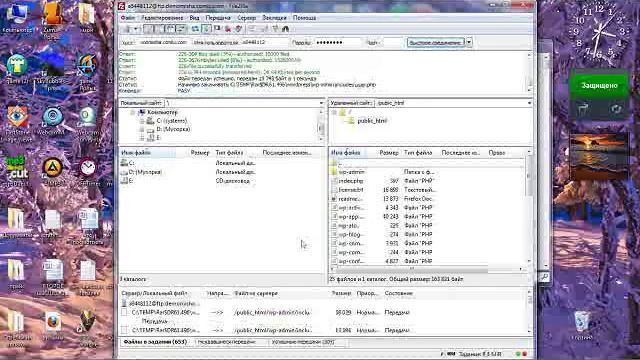Click the red activity indicator in status bar
This screenshot has height=360, width=640.
click(x=524, y=354)
